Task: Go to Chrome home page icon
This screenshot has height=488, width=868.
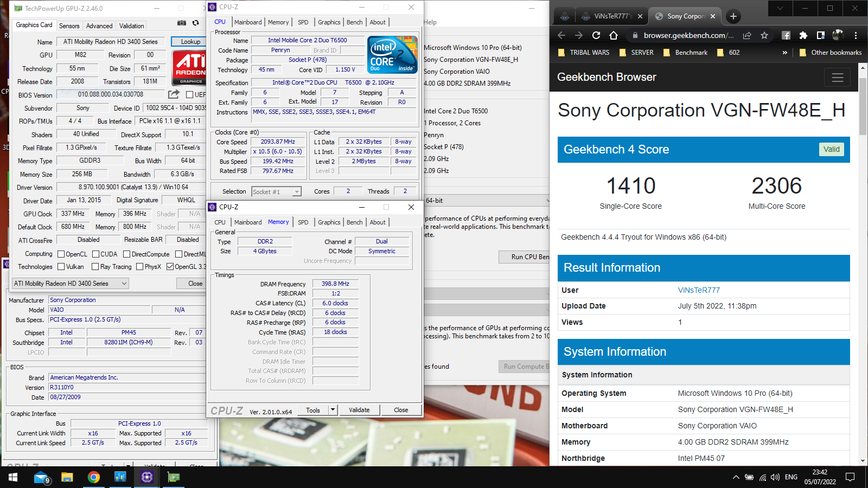Action: tap(614, 35)
